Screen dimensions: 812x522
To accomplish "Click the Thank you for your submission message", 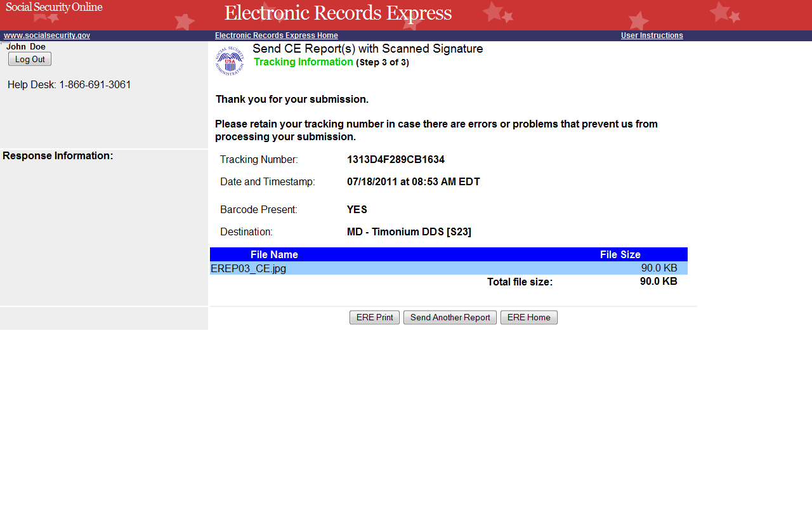I will tap(292, 100).
